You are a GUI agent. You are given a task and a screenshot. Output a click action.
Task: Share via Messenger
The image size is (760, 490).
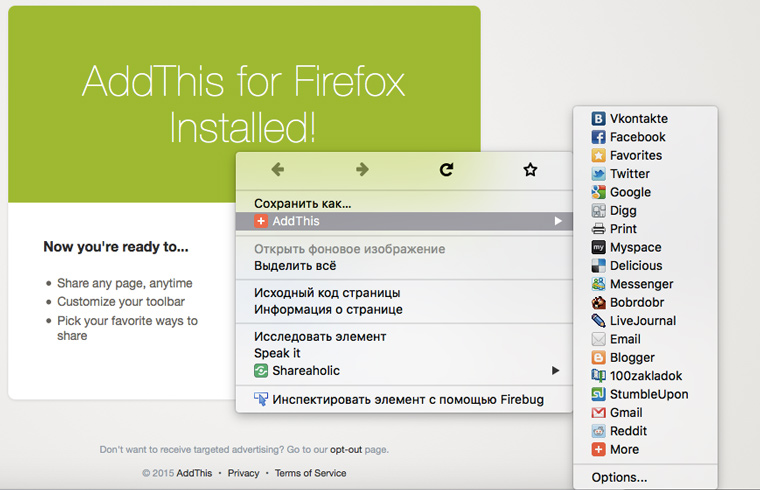click(x=645, y=284)
